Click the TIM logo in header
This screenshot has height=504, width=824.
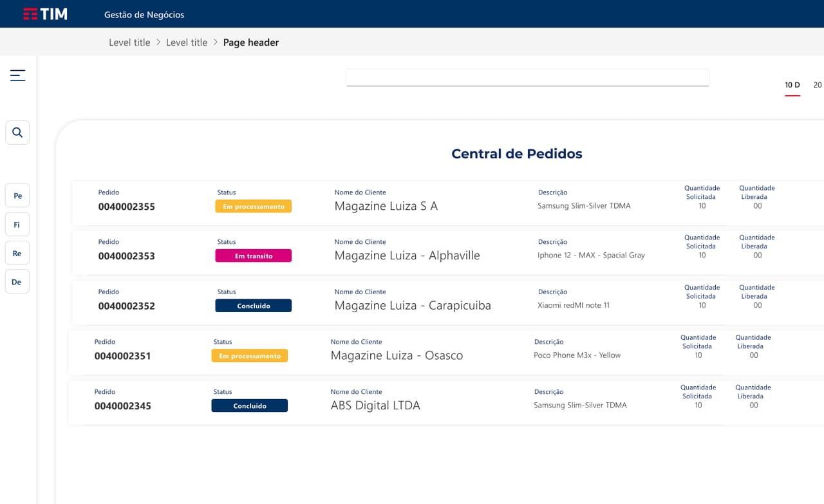pyautogui.click(x=45, y=14)
